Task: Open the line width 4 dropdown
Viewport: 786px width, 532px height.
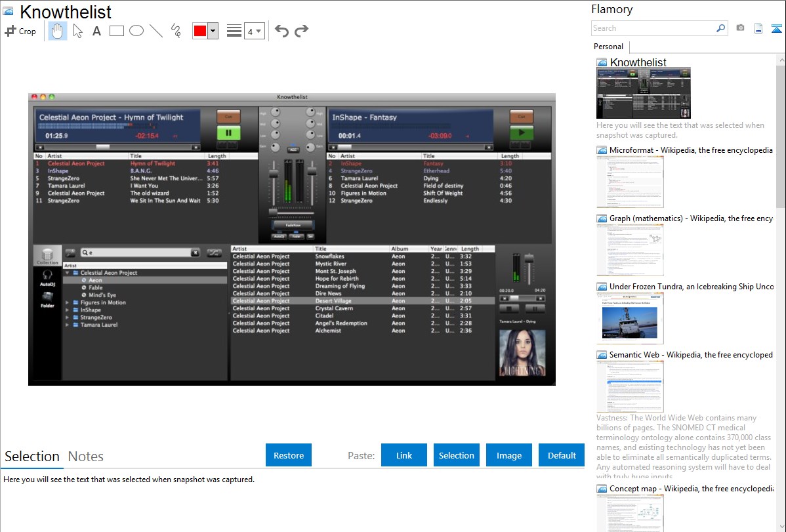Action: coord(254,31)
